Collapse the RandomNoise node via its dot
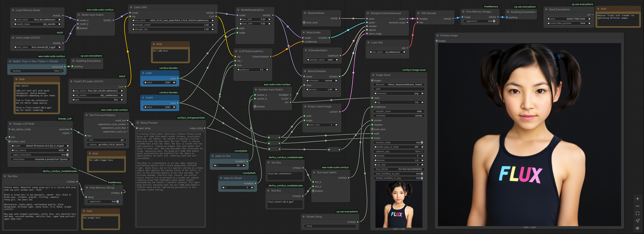The width and height of the screenshot is (644, 234). click(305, 13)
